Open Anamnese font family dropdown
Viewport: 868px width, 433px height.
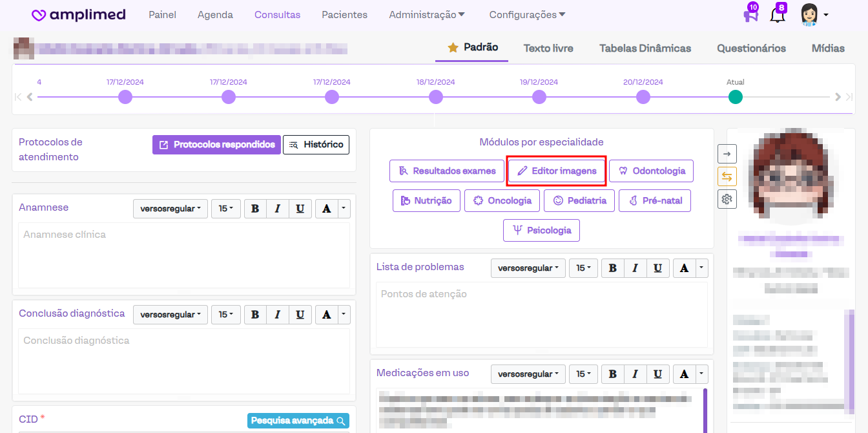(170, 209)
